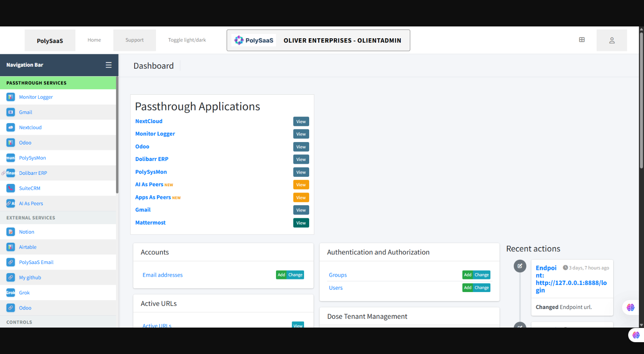Open the Email addresses link
The height and width of the screenshot is (354, 644).
pos(163,275)
